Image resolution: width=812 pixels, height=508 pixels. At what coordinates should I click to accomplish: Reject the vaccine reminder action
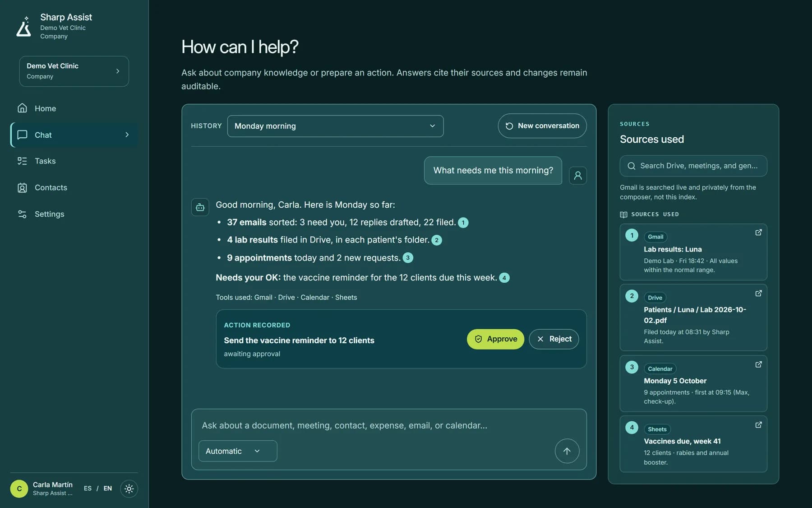click(x=554, y=339)
